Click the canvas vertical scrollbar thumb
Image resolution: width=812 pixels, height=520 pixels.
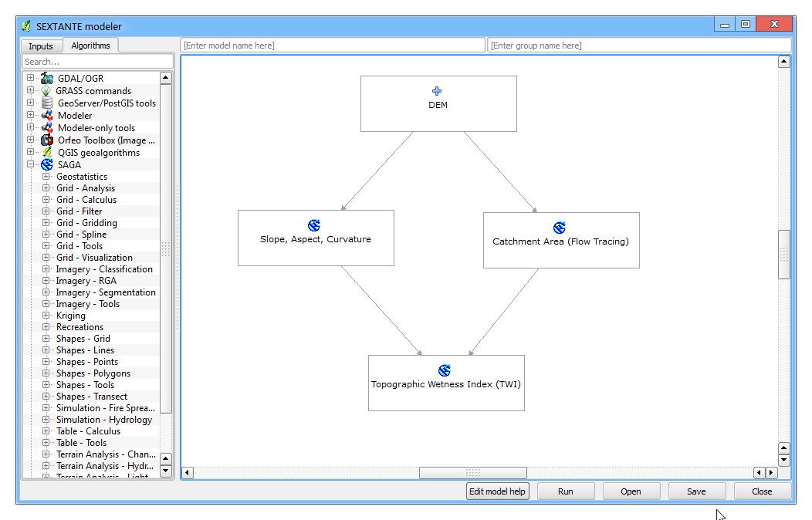tap(784, 255)
